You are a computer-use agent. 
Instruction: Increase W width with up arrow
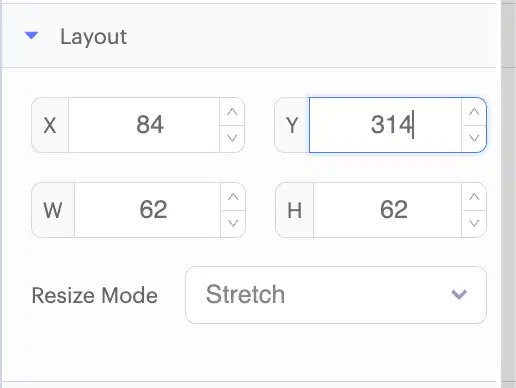tap(233, 197)
